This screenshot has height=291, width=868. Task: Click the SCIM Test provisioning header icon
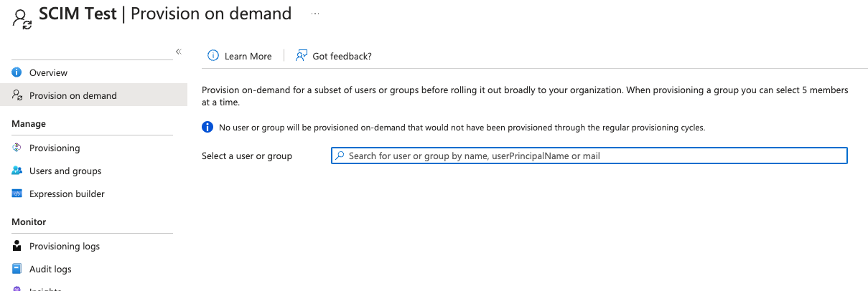click(23, 19)
